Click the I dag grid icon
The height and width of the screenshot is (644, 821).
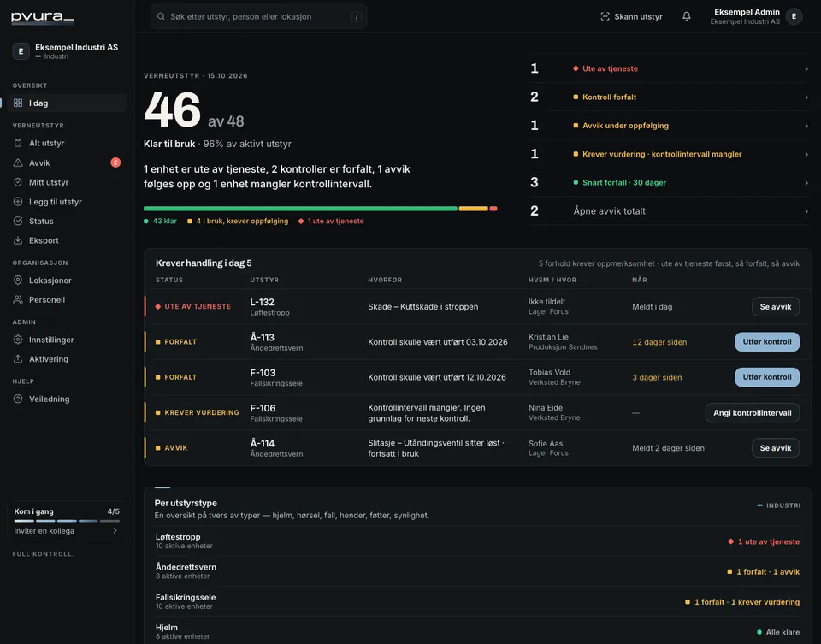(x=18, y=103)
